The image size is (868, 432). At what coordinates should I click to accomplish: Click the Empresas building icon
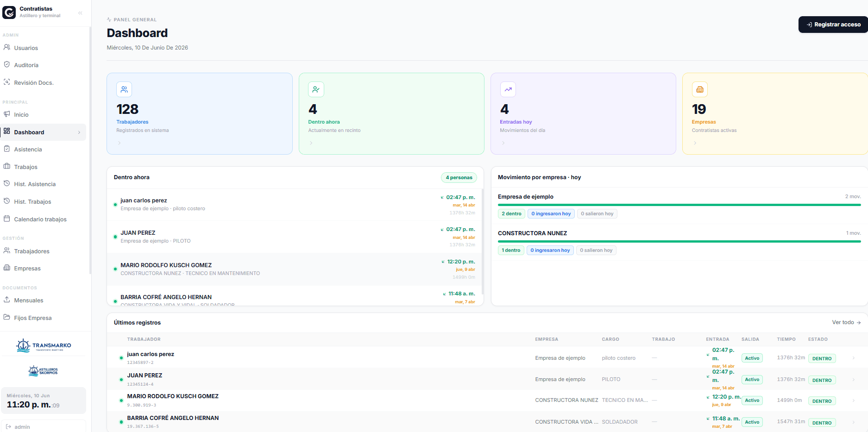(6, 268)
